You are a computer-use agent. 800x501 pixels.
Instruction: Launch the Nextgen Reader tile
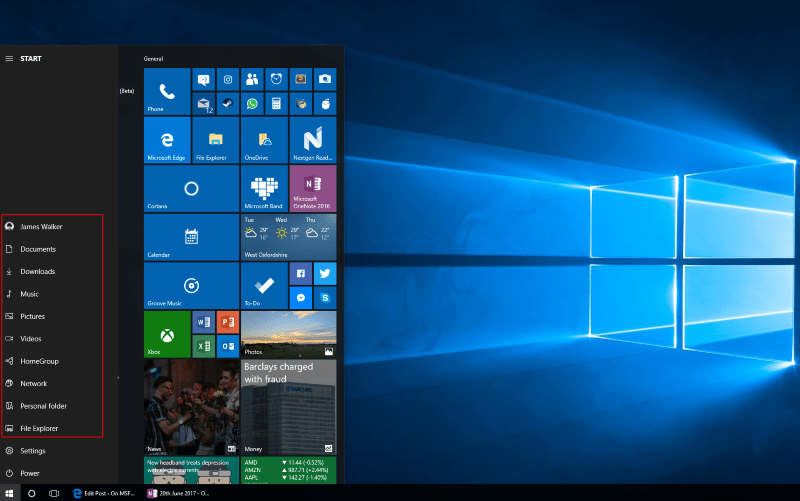[313, 140]
